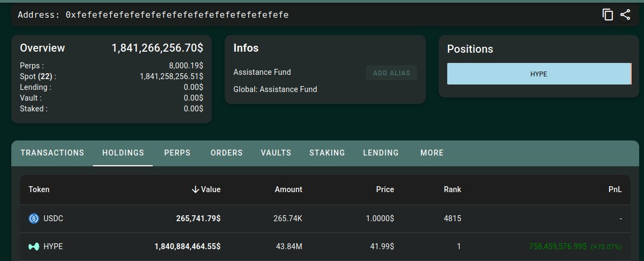Image resolution: width=644 pixels, height=261 pixels.
Task: Click total overview value 1,841,266,256.70$
Action: click(158, 48)
